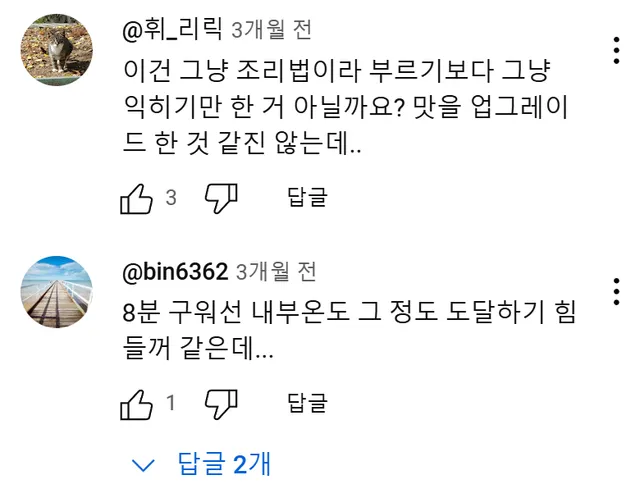
Task: Click the chevron arrow beside 답글 2개
Action: (x=144, y=465)
